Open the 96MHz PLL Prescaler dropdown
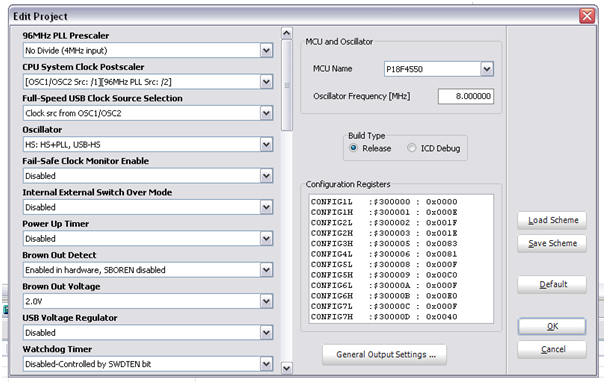Screen dimensions: 606x384 (266, 51)
